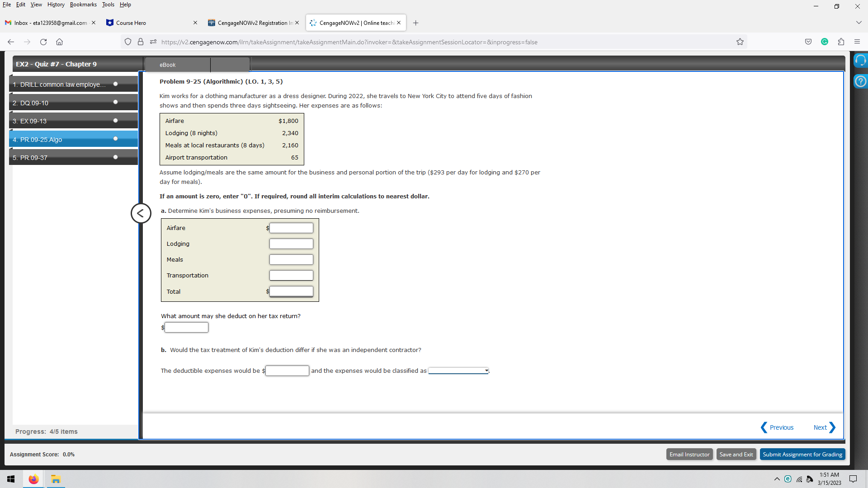Click the headset support icon
This screenshot has height=488, width=868.
point(860,60)
